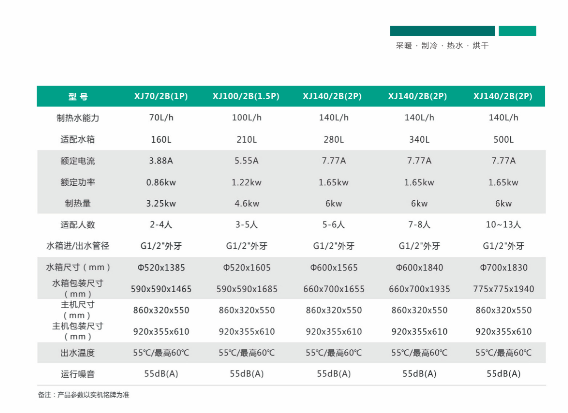
Task: Click the light green bar at top right
Action: (517, 31)
